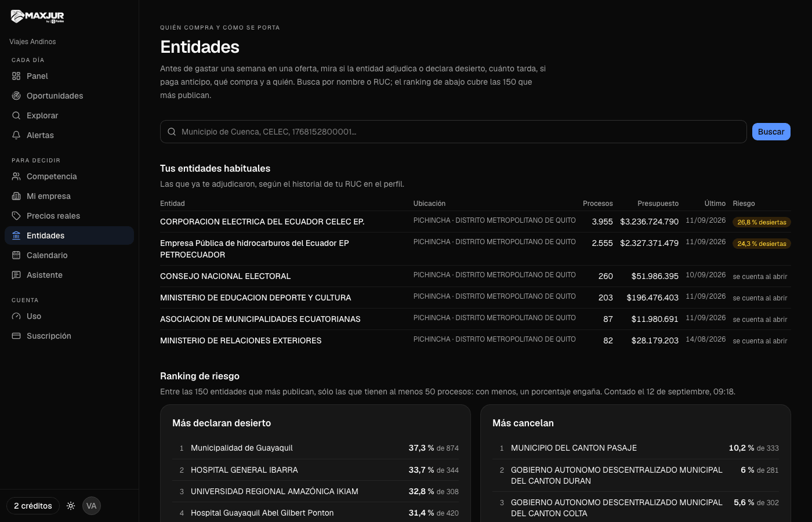Image resolution: width=812 pixels, height=522 pixels.
Task: Toggle the light/dark theme sun icon
Action: pos(71,506)
